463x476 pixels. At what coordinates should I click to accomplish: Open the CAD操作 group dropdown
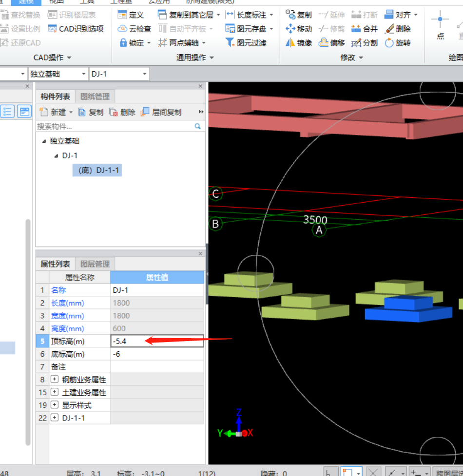69,57
